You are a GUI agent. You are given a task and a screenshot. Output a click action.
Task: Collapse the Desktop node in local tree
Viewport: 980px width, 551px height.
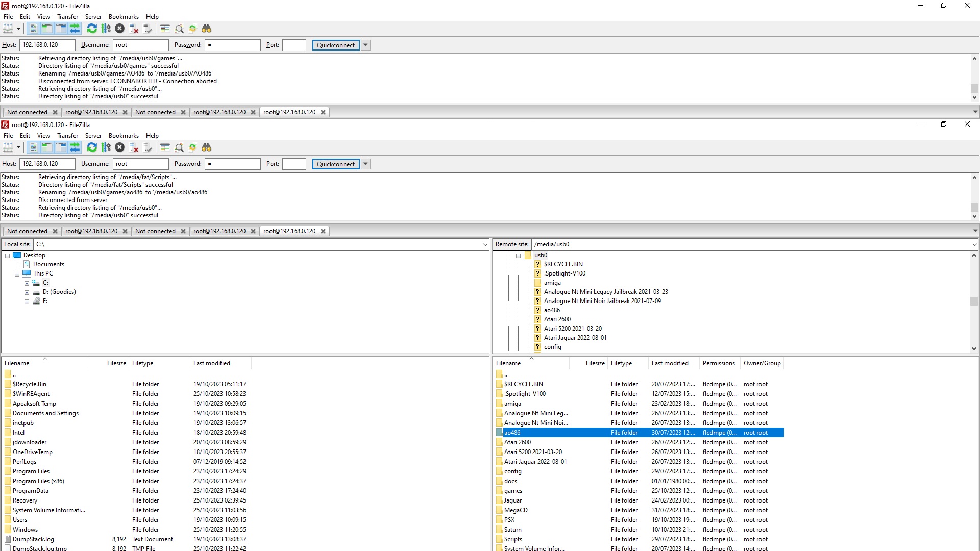(x=8, y=256)
